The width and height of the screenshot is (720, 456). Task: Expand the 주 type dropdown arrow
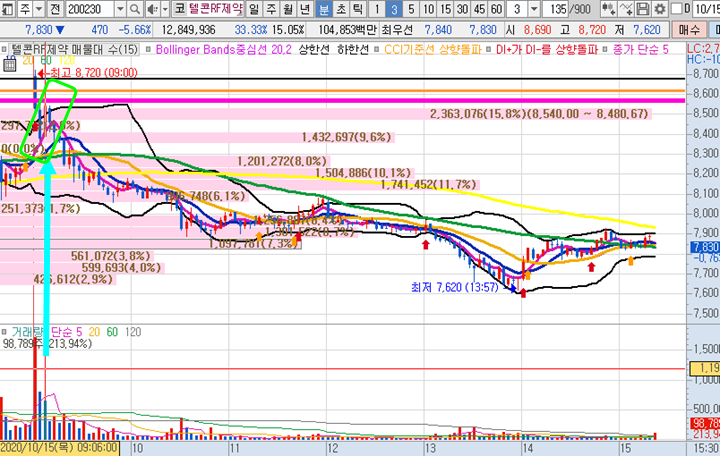(x=39, y=8)
